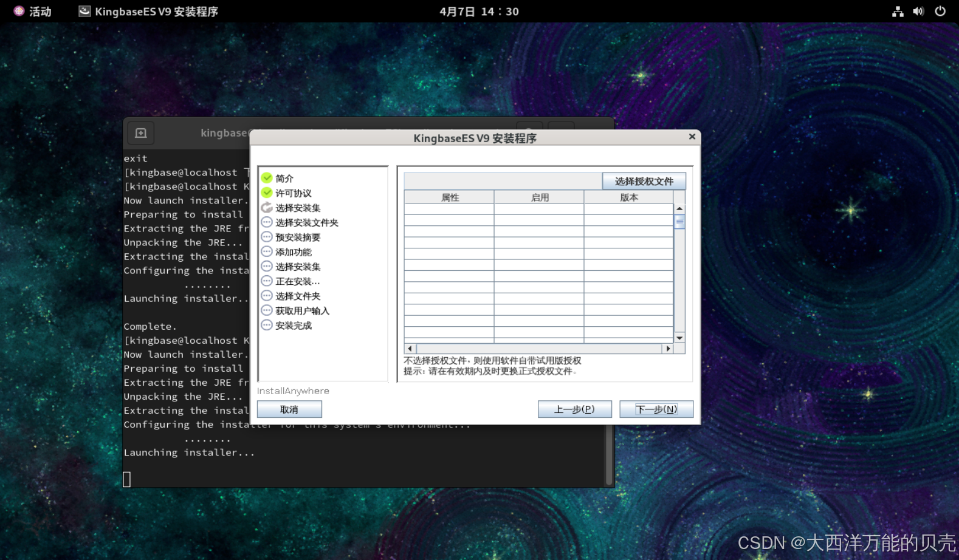Go to next step with 下一步(N)
Screen dimensions: 959x560
point(656,409)
